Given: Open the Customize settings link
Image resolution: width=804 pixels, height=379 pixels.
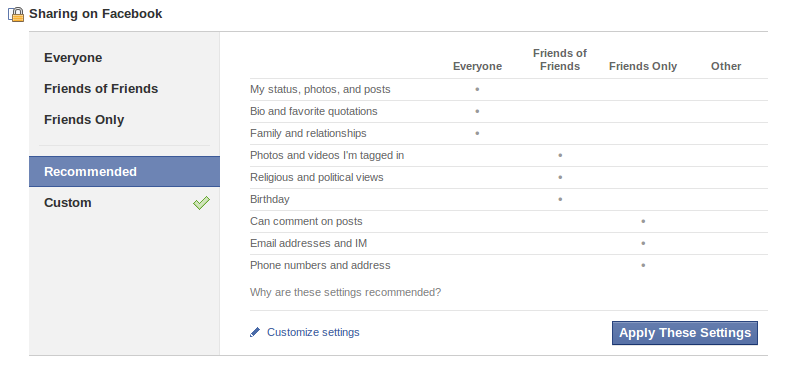Looking at the screenshot, I should [x=313, y=332].
